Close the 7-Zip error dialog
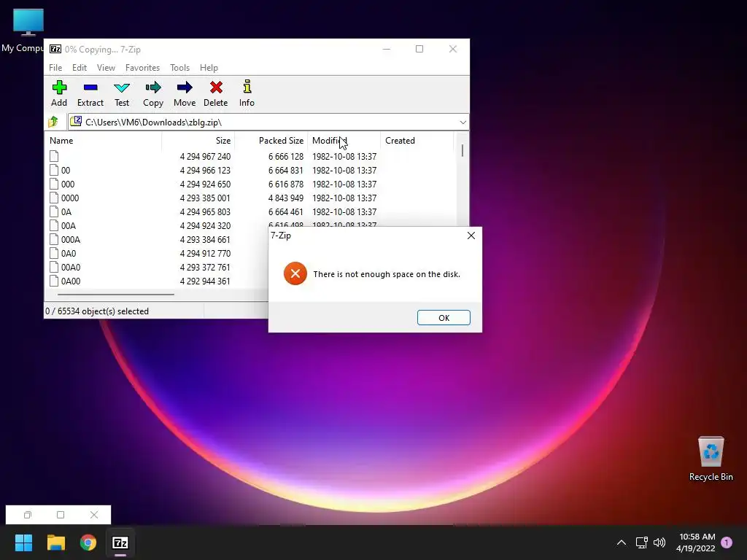 click(471, 236)
